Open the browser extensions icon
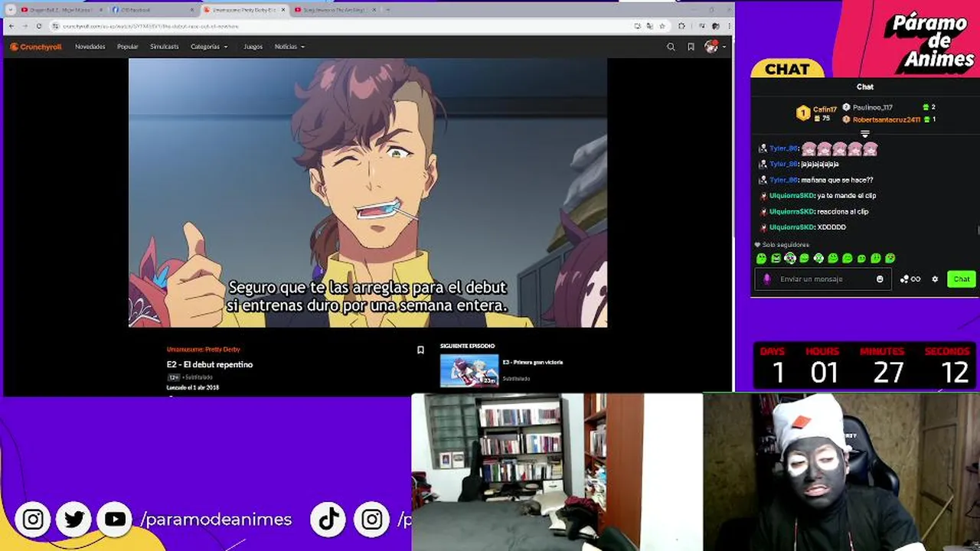The height and width of the screenshot is (551, 980). point(682,26)
